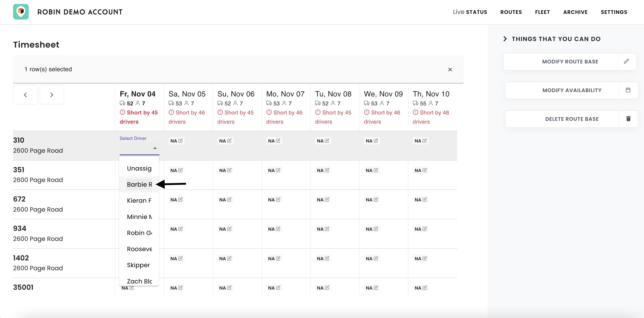Edit route 310 assignment for Sa, Nov 05
Image resolution: width=644 pixels, height=318 pixels.
point(180,141)
